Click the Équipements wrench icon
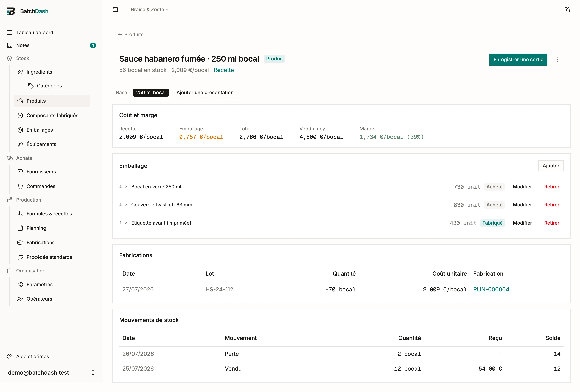This screenshot has height=392, width=580. click(20, 144)
